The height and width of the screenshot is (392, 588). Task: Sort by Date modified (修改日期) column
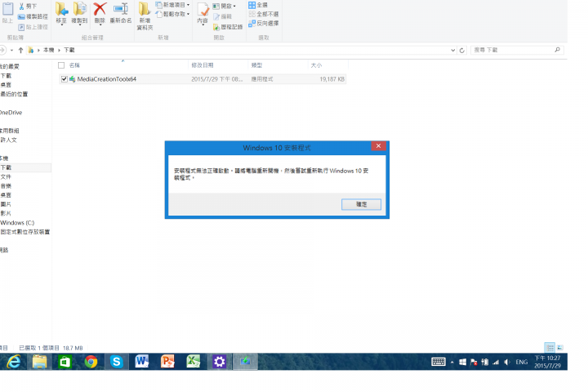pyautogui.click(x=203, y=65)
